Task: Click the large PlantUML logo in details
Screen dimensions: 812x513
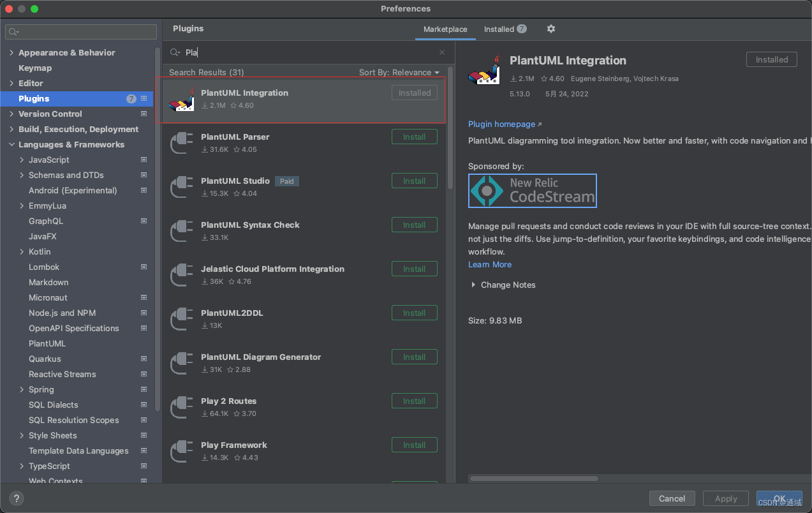Action: (484, 70)
